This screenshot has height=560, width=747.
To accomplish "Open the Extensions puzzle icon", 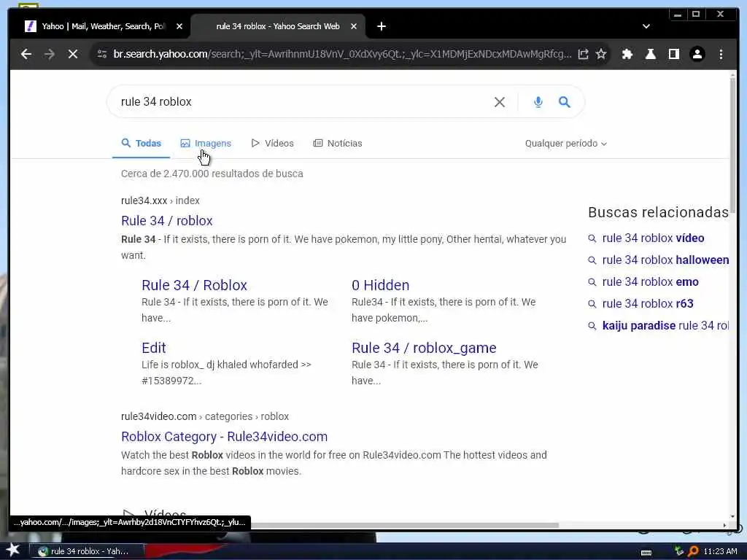I will point(627,54).
